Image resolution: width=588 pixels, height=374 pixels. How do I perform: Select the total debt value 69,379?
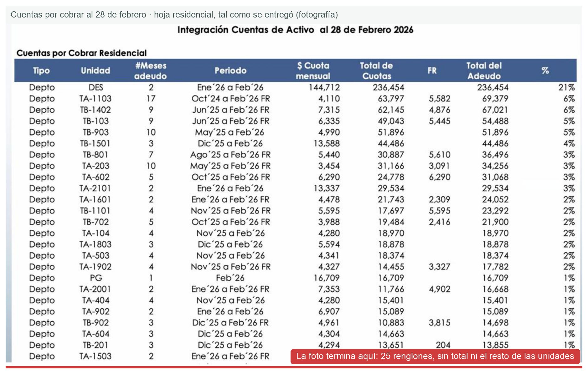tap(495, 99)
